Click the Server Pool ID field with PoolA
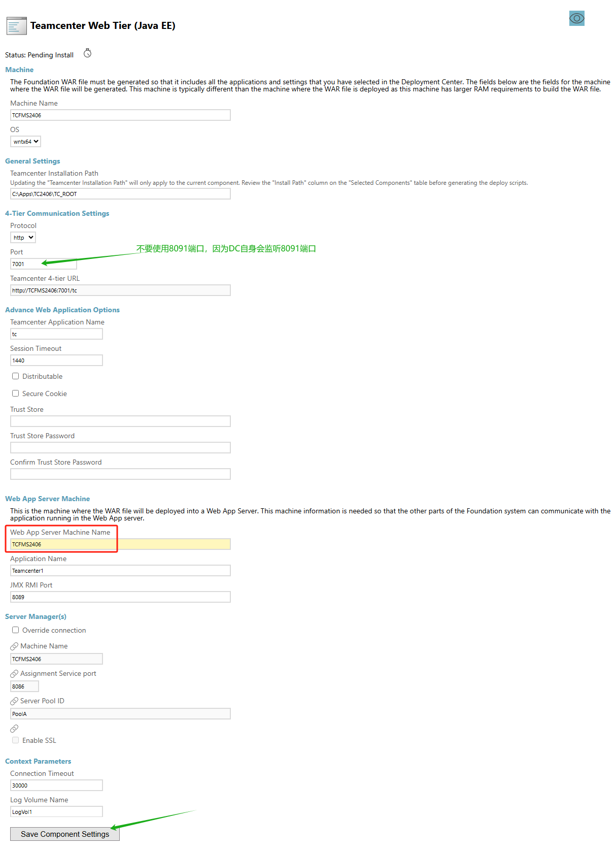This screenshot has height=851, width=616. point(120,714)
